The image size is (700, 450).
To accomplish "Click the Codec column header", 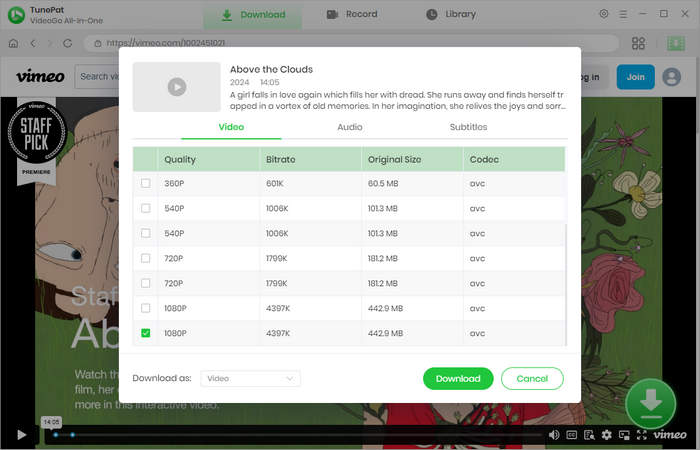I will [x=514, y=159].
